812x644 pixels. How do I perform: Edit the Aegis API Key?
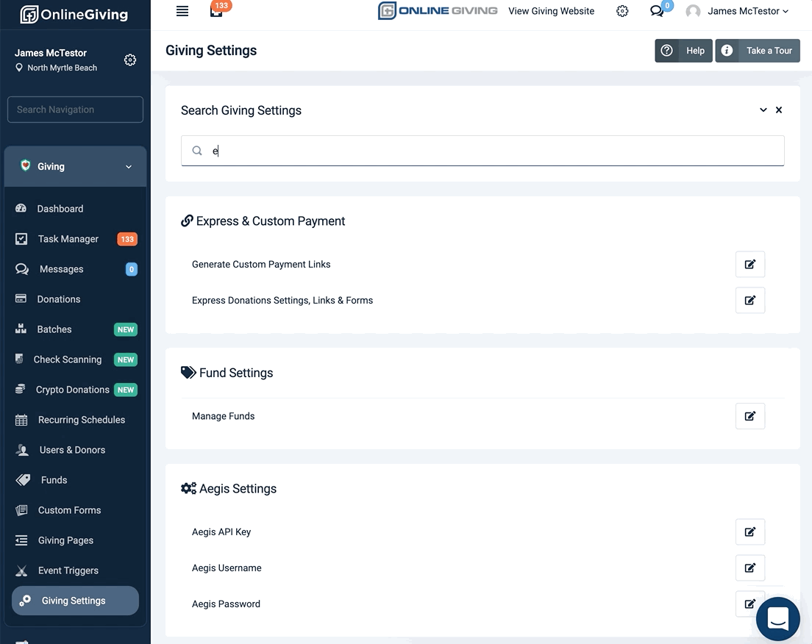[750, 532]
